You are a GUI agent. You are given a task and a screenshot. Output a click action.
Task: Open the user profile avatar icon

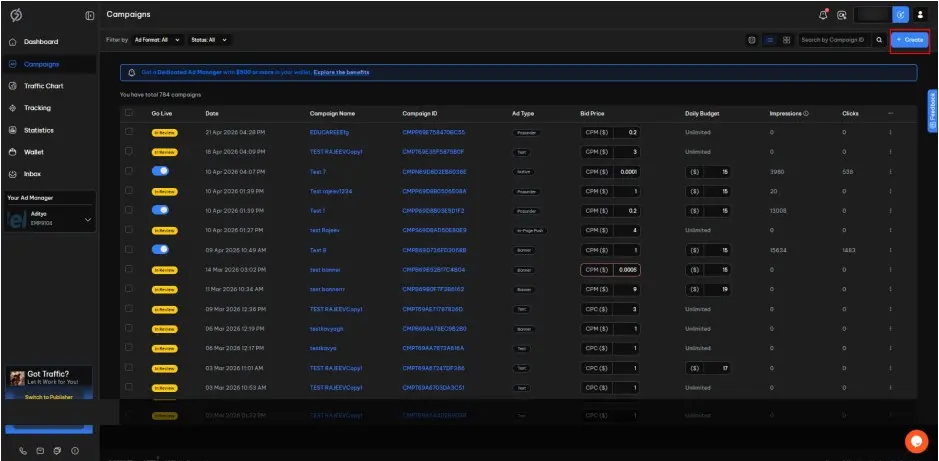coord(920,15)
